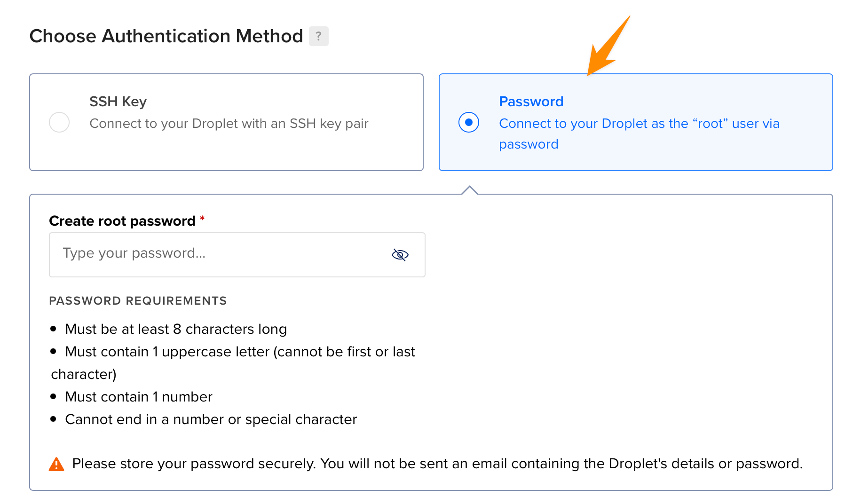Click the SSH key pair description text
This screenshot has width=853, height=504.
229,124
